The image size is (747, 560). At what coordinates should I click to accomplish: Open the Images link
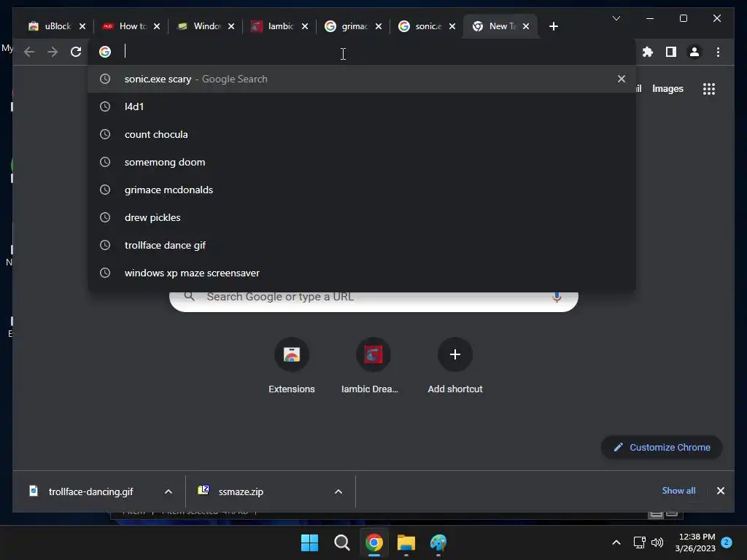click(x=667, y=88)
